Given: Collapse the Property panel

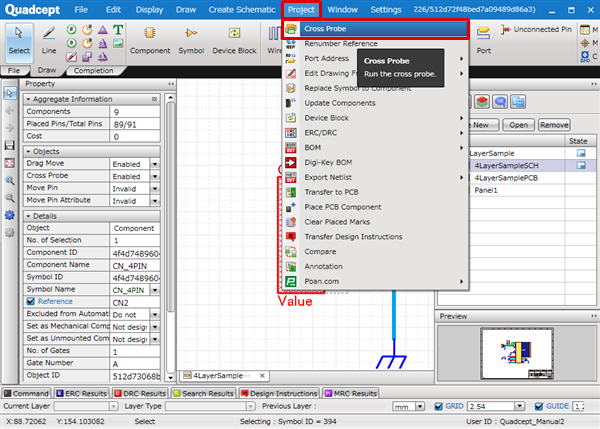Looking at the screenshot, I should [171, 84].
